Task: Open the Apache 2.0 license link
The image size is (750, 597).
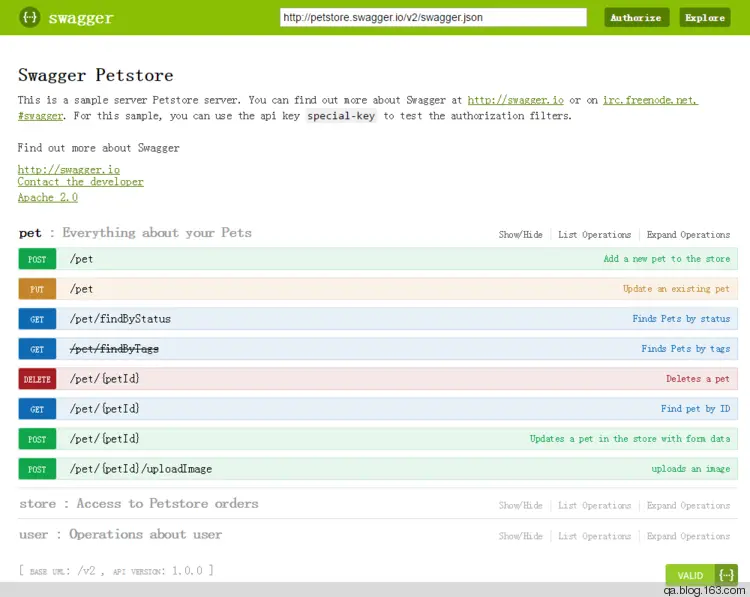Action: [x=47, y=198]
